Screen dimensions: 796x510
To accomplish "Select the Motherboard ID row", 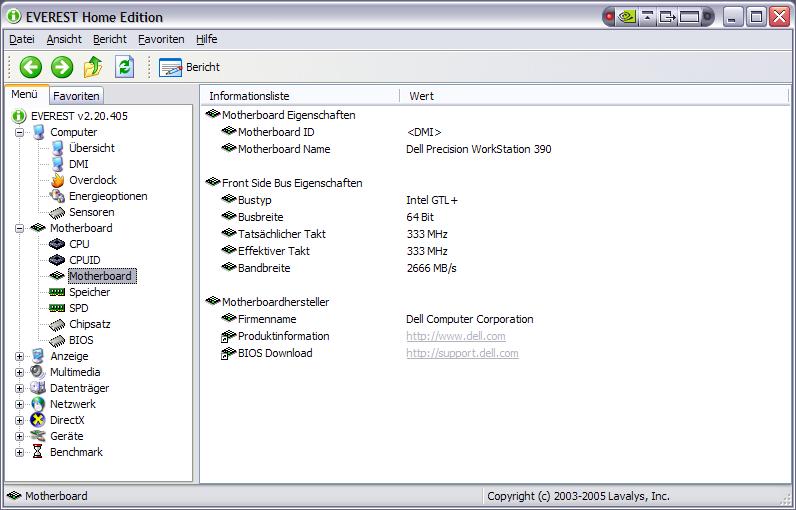I will click(331, 132).
